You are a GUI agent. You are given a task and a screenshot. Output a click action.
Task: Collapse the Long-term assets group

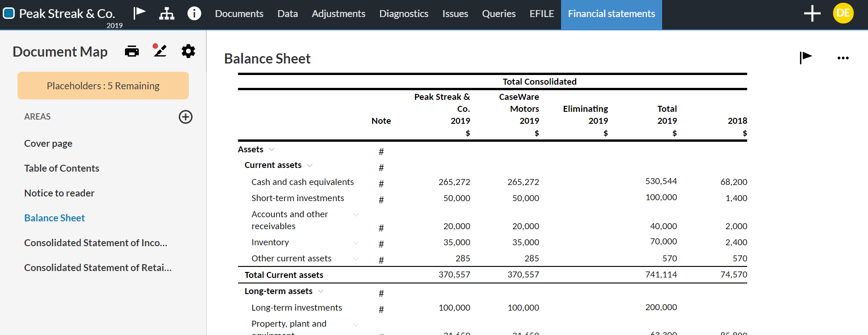[321, 291]
